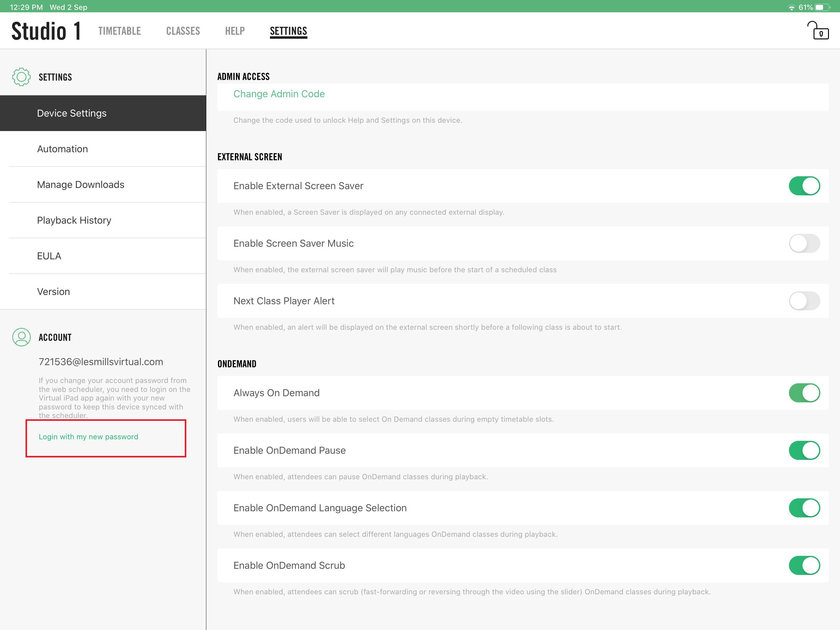Viewport: 840px width, 630px height.
Task: Switch to the Classes tab
Action: [x=183, y=31]
